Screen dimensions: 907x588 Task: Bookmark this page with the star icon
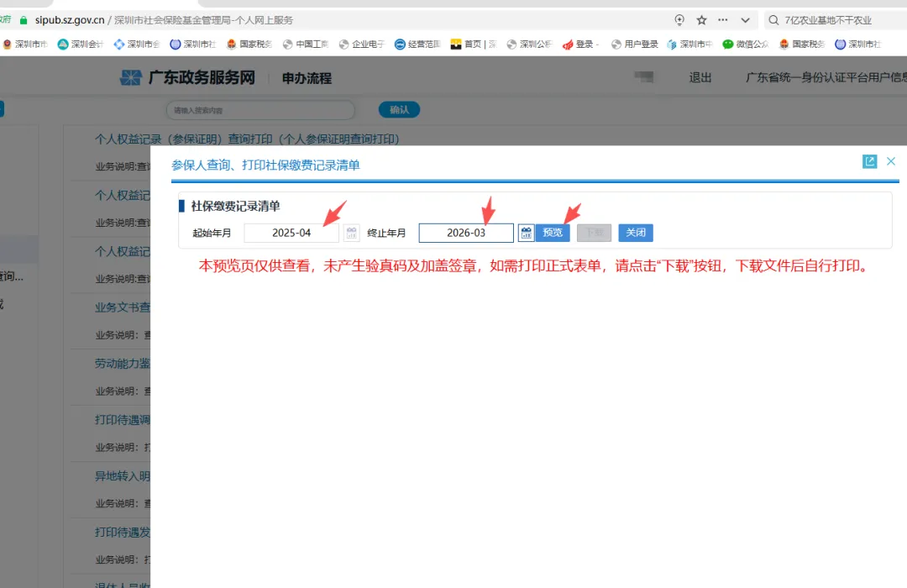(x=701, y=20)
